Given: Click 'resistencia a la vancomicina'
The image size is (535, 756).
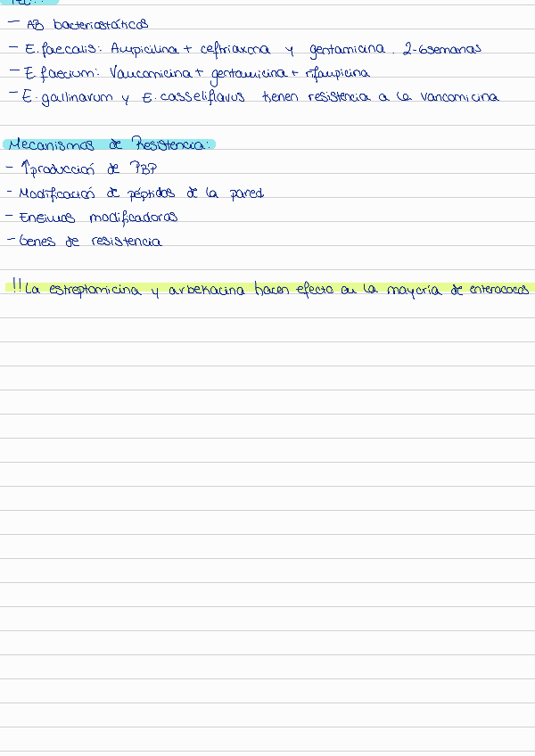Looking at the screenshot, I should tap(403, 97).
